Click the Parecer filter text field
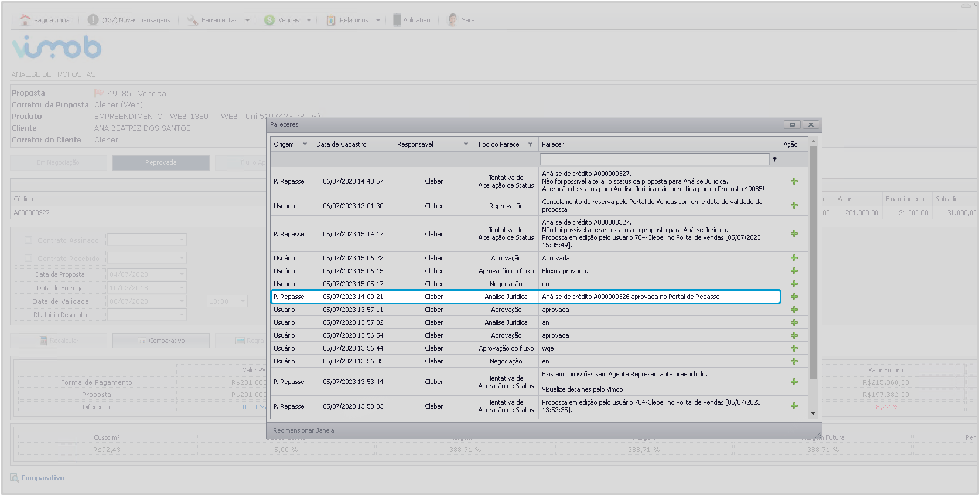This screenshot has width=980, height=496. [x=654, y=159]
